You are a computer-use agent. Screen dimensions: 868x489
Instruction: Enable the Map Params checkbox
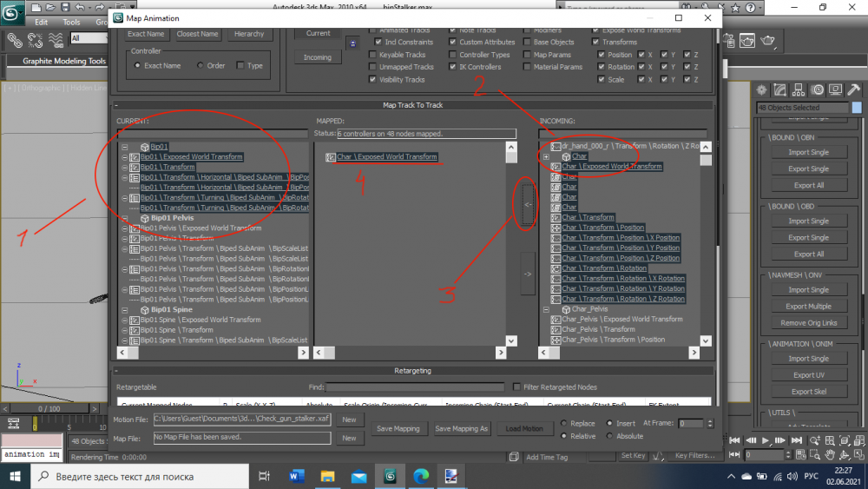point(527,55)
